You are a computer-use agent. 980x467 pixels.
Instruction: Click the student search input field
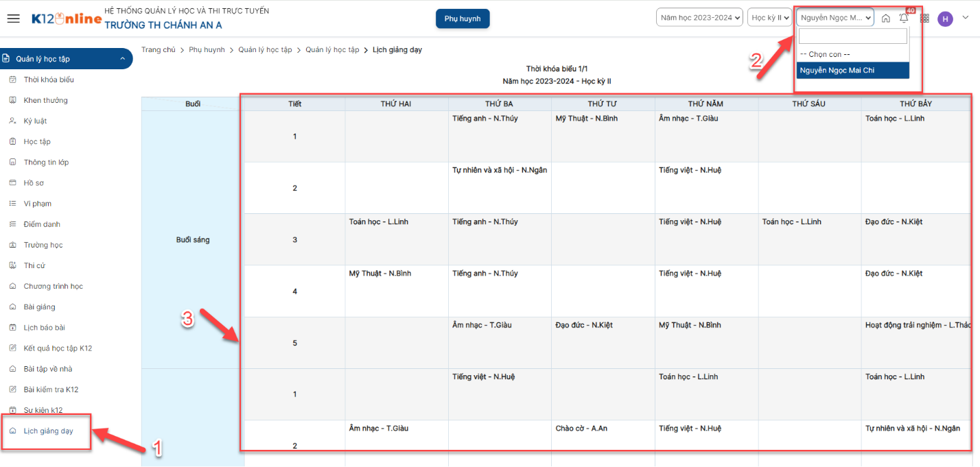(x=852, y=36)
